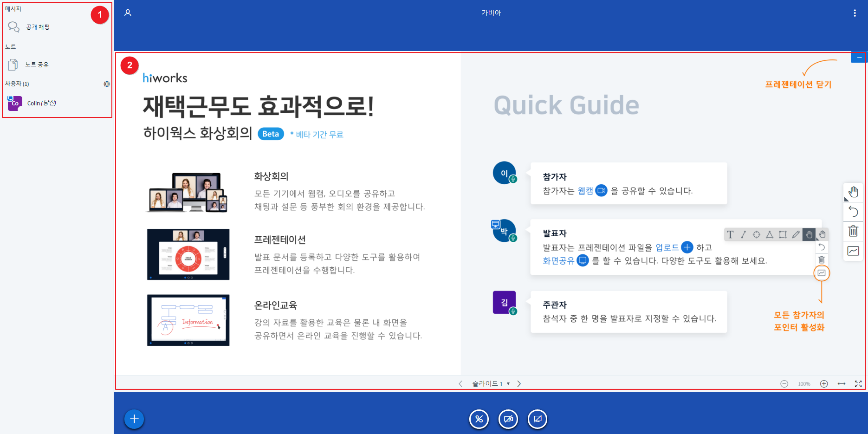Open the plus actions button
This screenshot has height=434, width=868.
134,419
